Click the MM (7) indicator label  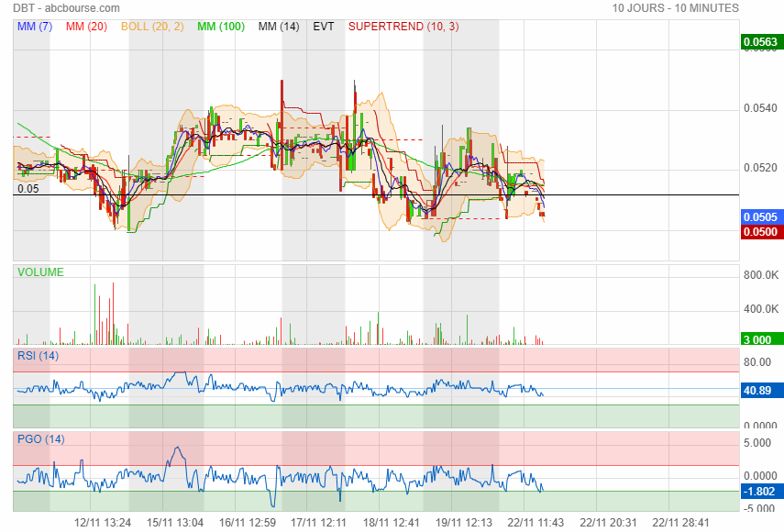[x=35, y=27]
